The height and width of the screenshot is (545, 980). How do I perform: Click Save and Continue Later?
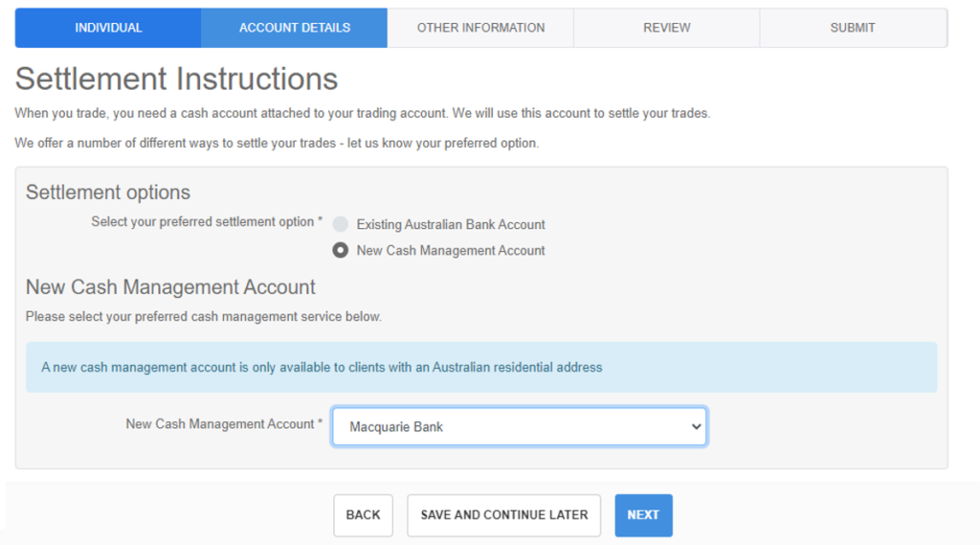(503, 515)
